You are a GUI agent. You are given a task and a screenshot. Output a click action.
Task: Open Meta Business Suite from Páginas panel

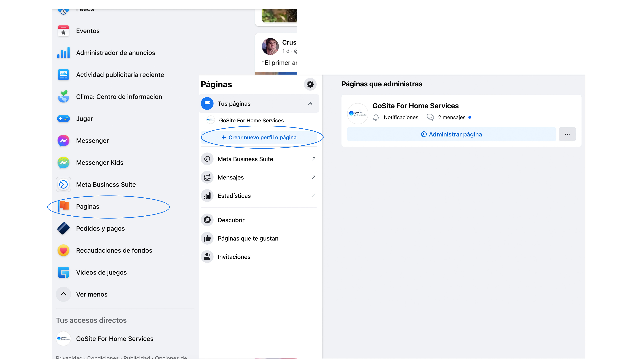pos(245,159)
